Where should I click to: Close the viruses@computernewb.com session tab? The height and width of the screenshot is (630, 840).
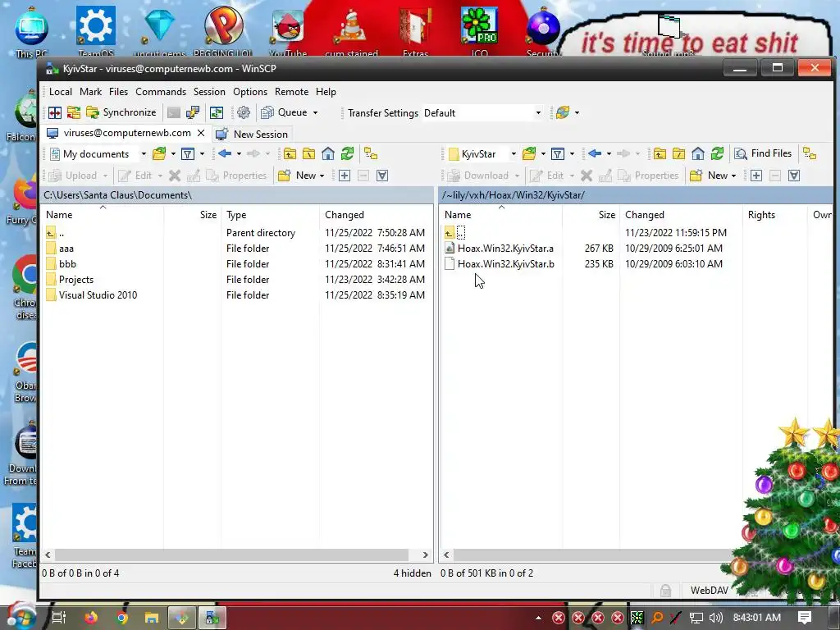click(201, 133)
